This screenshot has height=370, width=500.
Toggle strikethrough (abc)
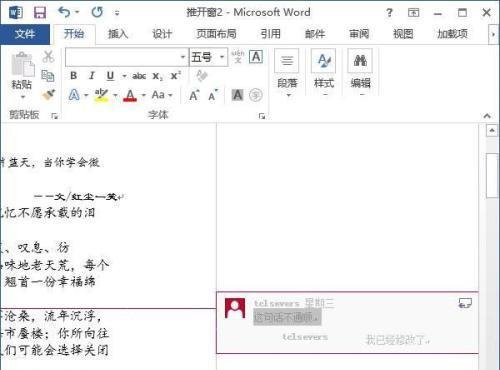coord(139,76)
